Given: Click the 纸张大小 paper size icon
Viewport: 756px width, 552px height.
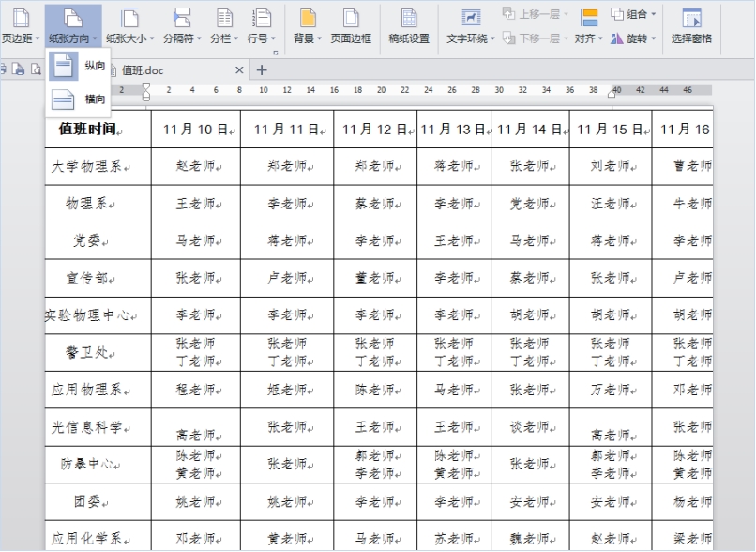Looking at the screenshot, I should click(129, 19).
